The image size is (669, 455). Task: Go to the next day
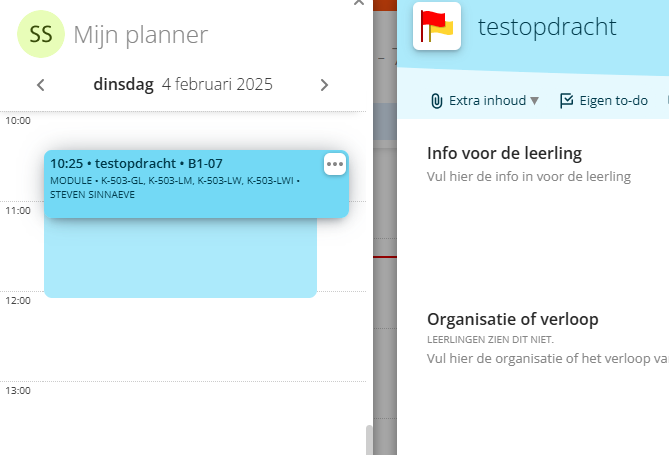click(x=324, y=85)
